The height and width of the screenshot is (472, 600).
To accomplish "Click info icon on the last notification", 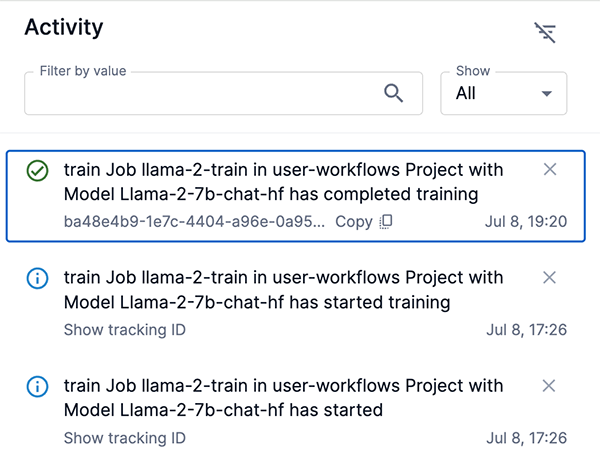I will click(37, 387).
